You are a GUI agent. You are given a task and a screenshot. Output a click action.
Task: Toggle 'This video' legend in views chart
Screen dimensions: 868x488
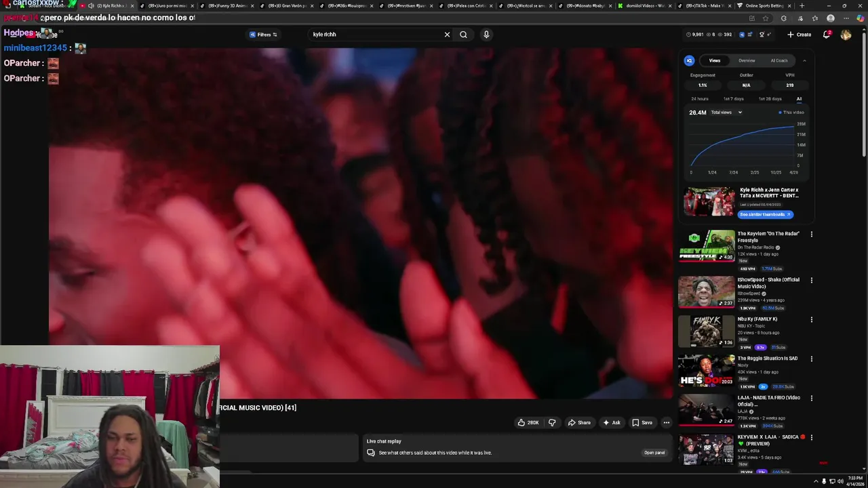tap(791, 113)
